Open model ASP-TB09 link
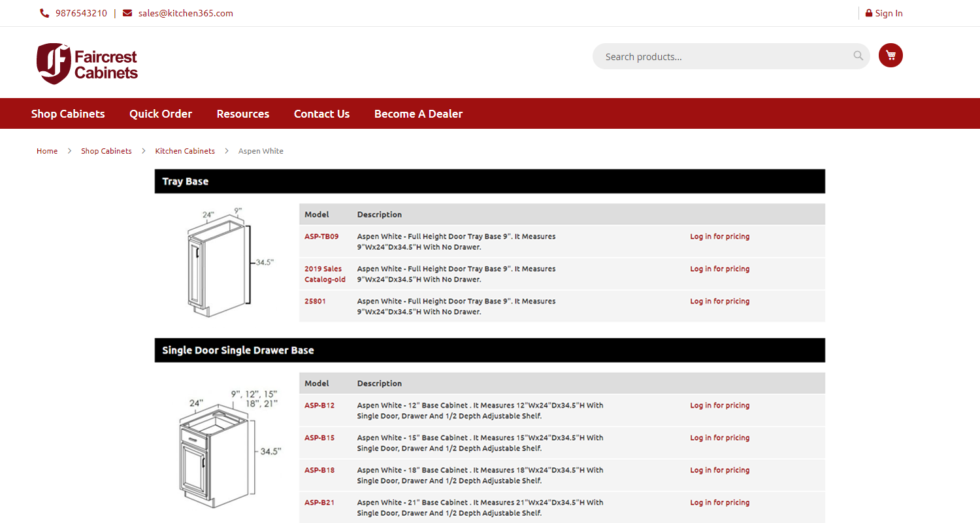 [x=321, y=237]
